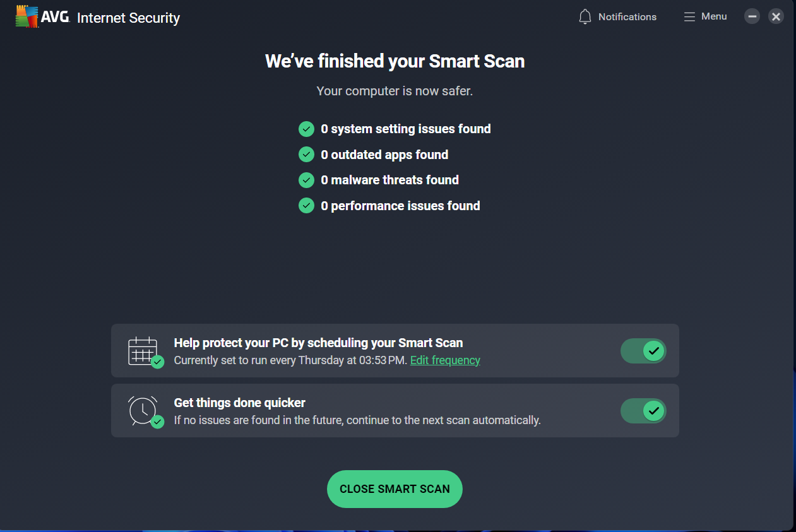
Task: Click the calendar schedule icon
Action: click(x=145, y=352)
